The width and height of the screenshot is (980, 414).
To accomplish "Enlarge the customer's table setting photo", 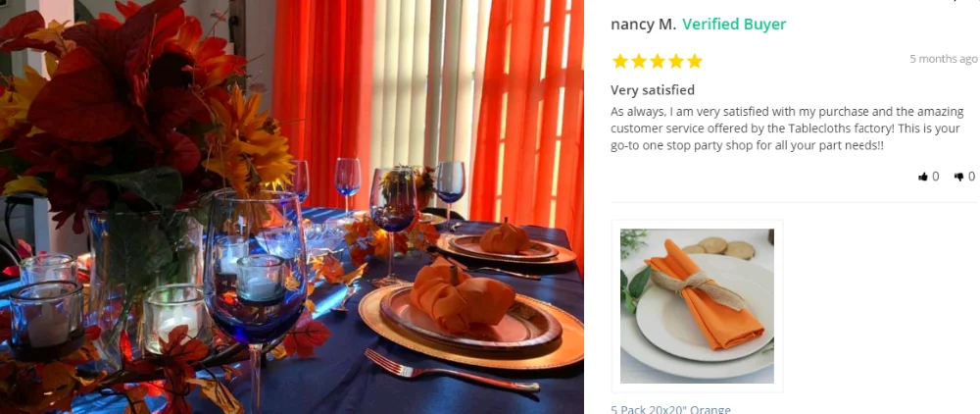I will 292,207.
